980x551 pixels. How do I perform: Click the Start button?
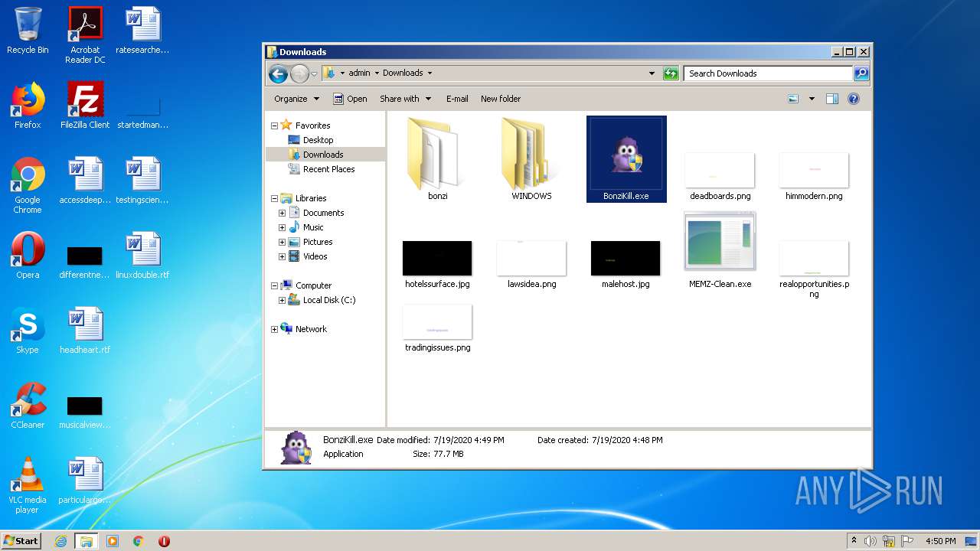21,540
